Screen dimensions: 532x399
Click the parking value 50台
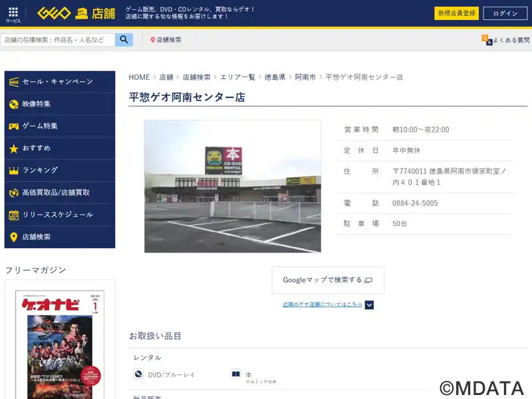click(x=400, y=223)
